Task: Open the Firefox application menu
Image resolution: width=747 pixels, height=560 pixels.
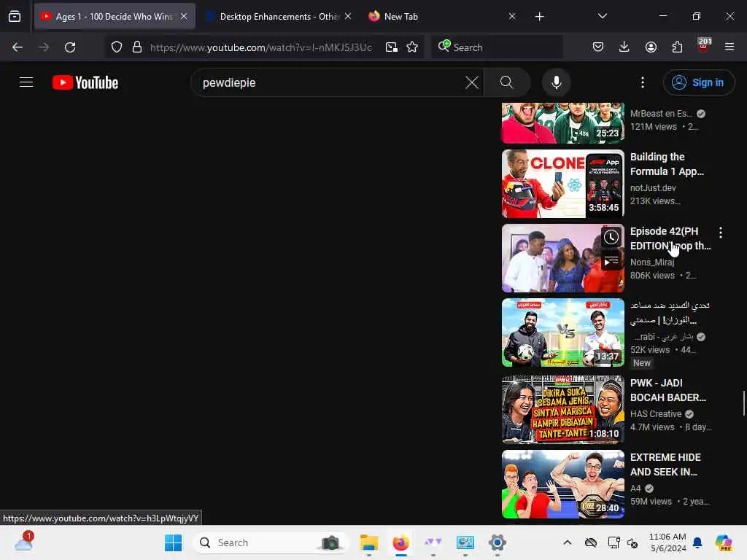Action: pos(729,47)
